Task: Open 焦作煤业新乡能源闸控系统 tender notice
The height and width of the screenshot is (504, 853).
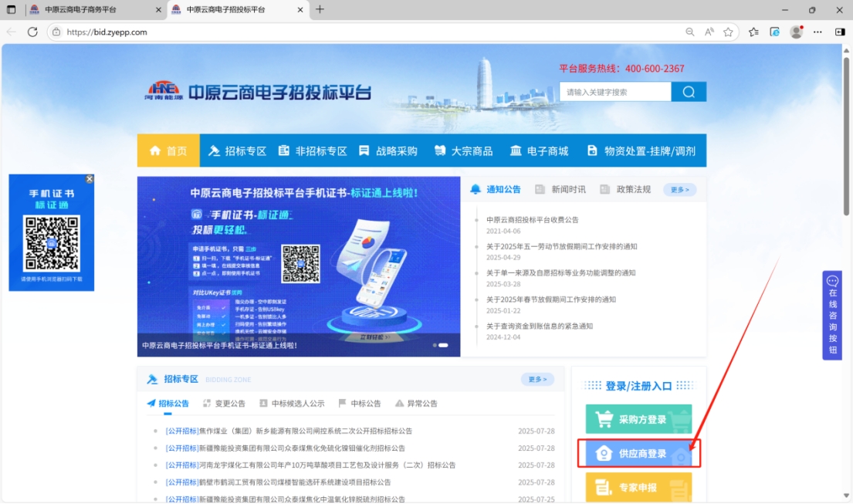Action: 289,431
